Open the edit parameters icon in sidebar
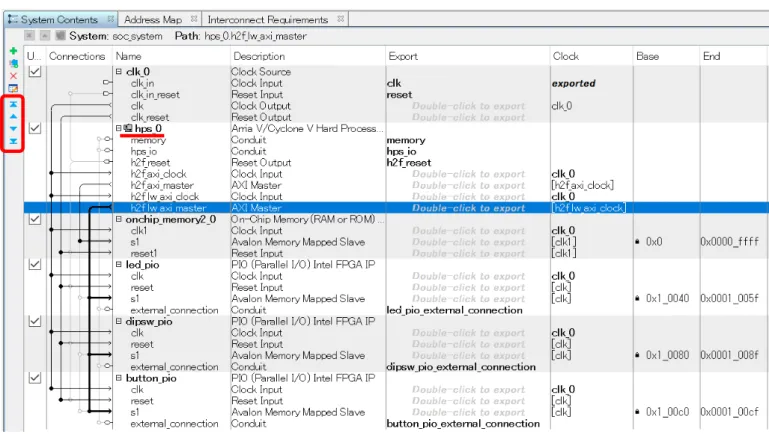Screen dimensions: 769x434 pyautogui.click(x=13, y=89)
